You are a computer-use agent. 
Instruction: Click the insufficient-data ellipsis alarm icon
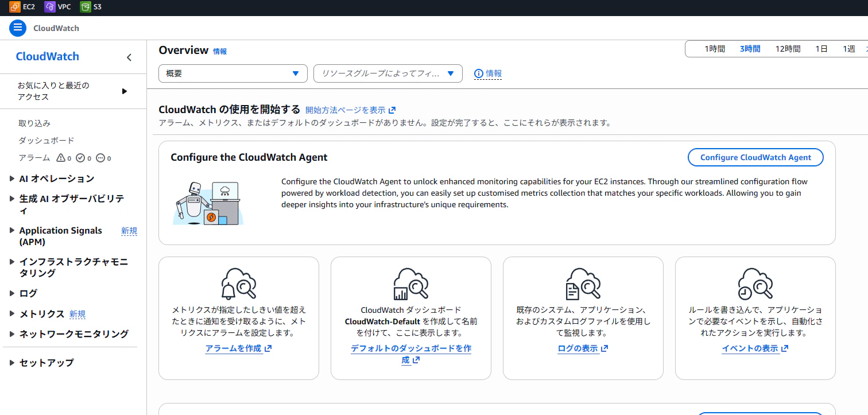coord(100,158)
